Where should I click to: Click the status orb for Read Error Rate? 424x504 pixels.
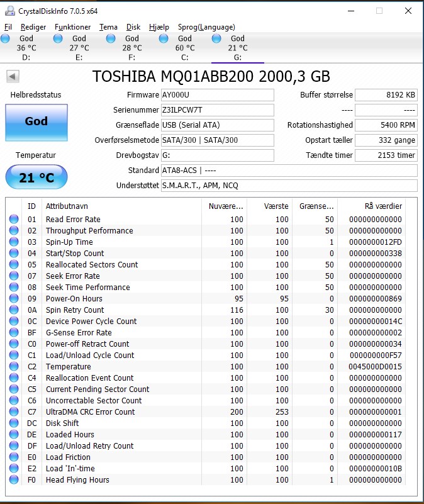(14, 220)
